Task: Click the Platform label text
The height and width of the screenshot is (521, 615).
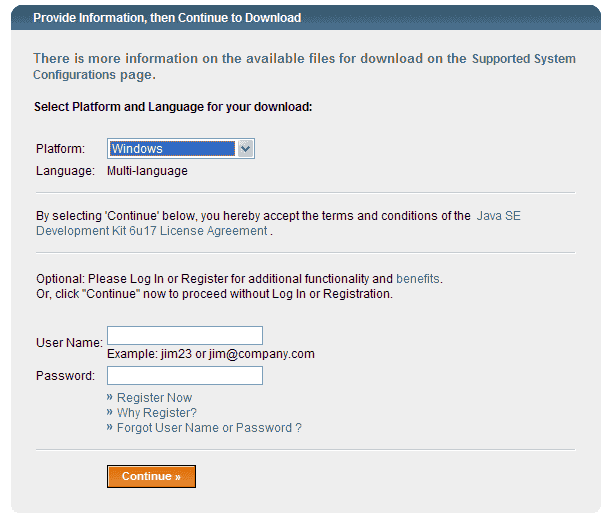Action: tap(60, 149)
